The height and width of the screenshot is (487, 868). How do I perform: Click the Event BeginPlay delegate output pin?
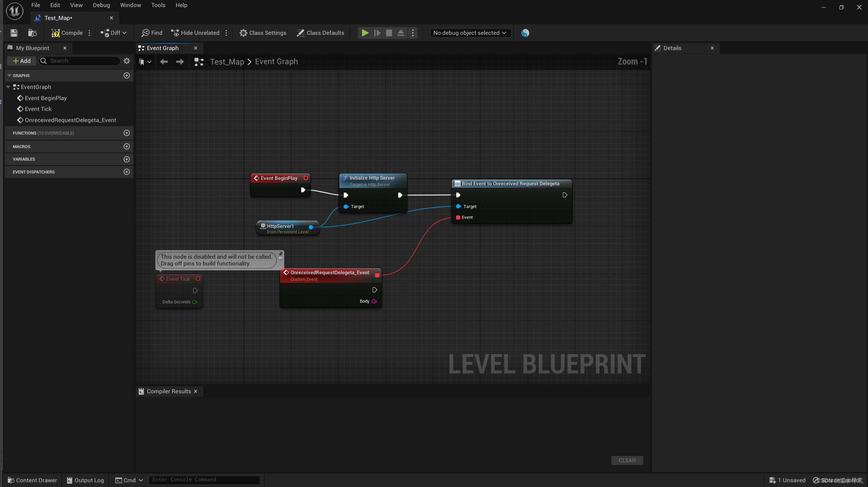coord(306,178)
